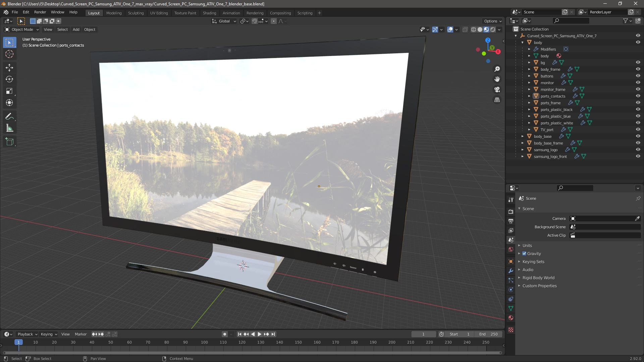The image size is (644, 362).
Task: Hide the bg object in outliner
Action: (x=638, y=62)
